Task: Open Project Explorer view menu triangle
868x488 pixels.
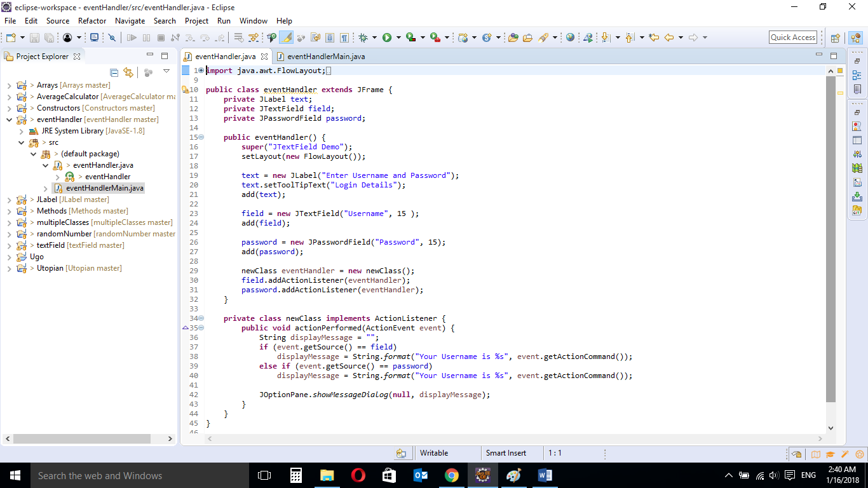Action: (166, 71)
